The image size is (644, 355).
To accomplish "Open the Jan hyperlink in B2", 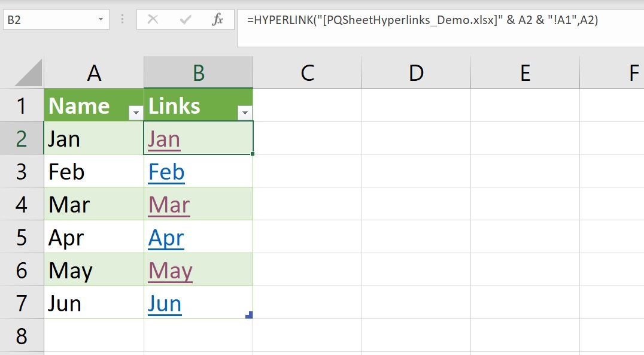I will click(163, 138).
